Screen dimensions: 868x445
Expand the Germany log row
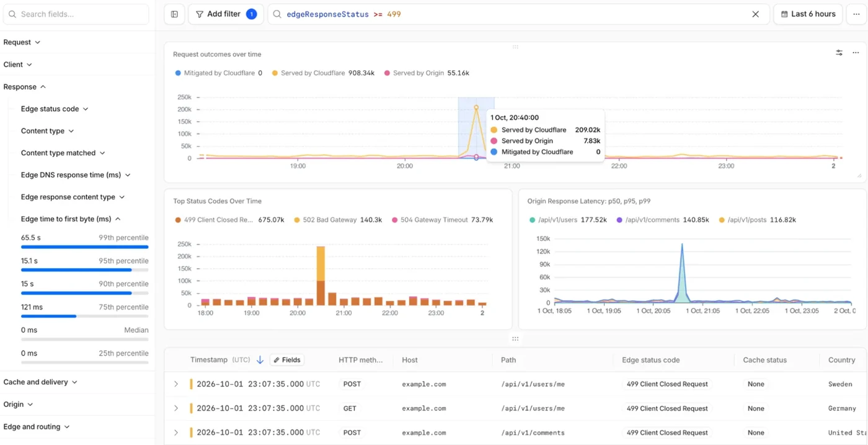(176, 408)
